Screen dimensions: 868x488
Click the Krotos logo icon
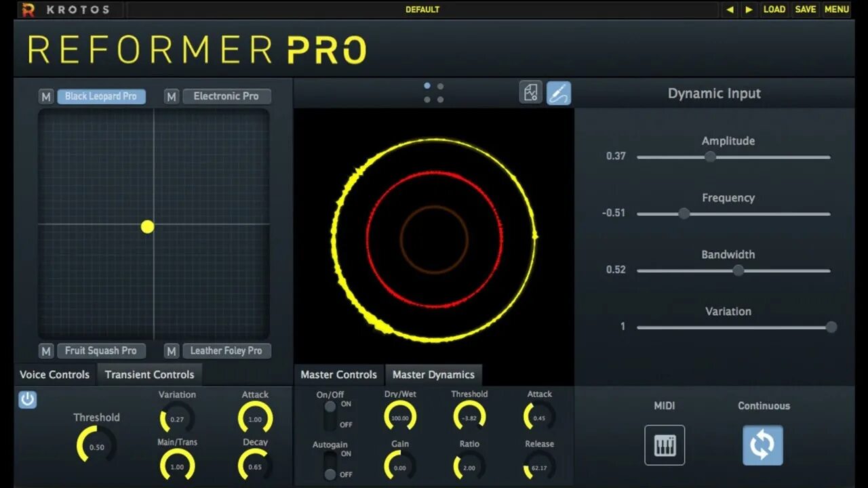click(28, 9)
